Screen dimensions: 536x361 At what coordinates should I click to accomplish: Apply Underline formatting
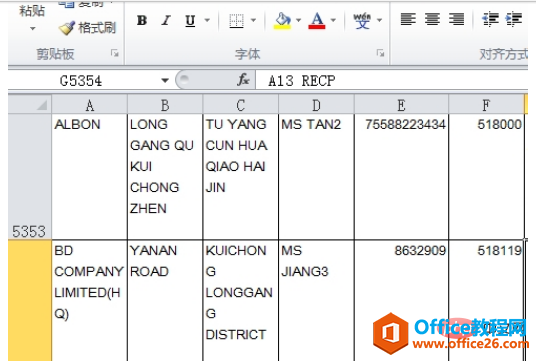click(190, 21)
